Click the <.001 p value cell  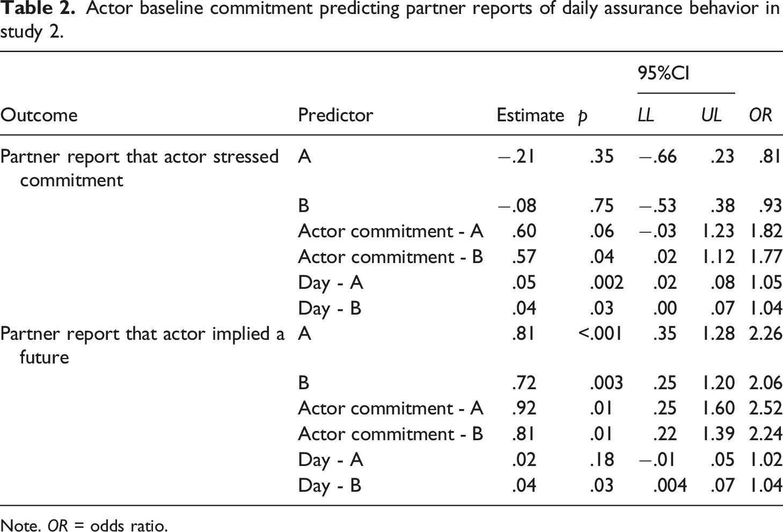601,334
